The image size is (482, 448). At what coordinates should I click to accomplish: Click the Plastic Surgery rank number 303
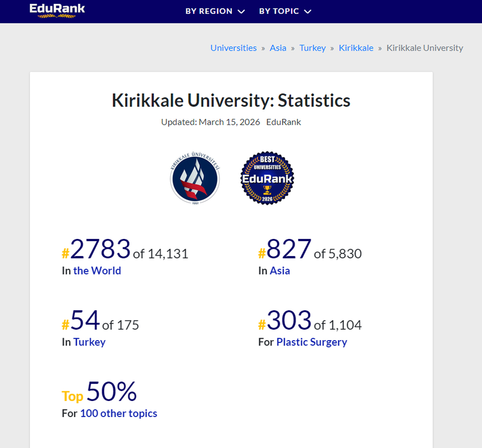click(289, 320)
